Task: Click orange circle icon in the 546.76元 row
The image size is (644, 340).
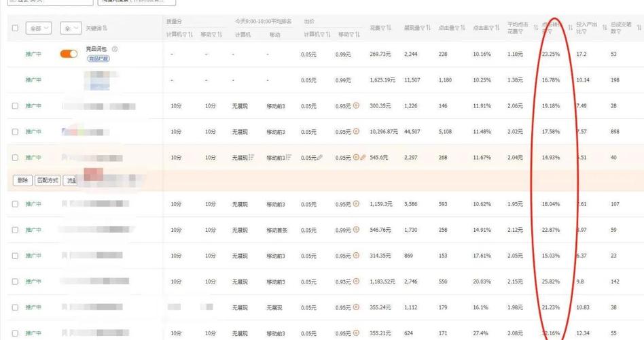Action: click(x=356, y=229)
